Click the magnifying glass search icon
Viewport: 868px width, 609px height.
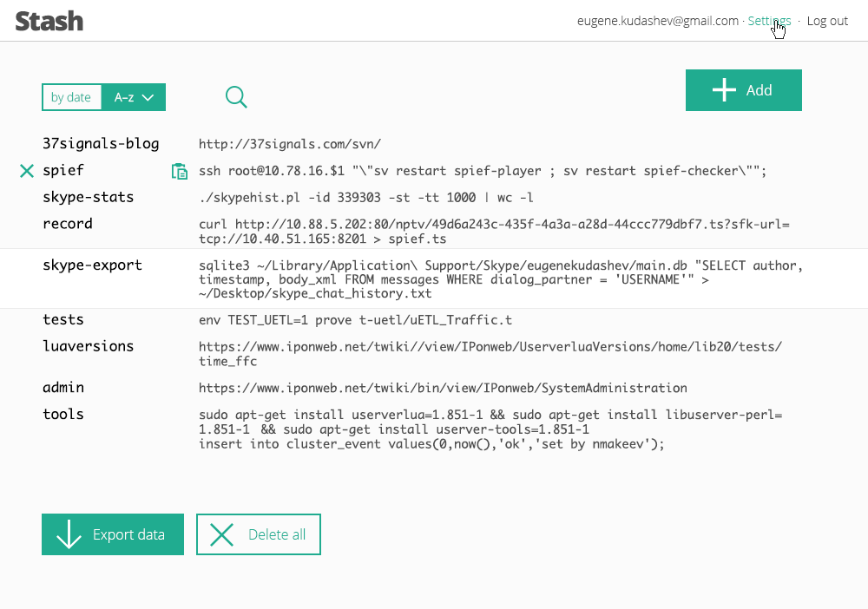pos(236,97)
